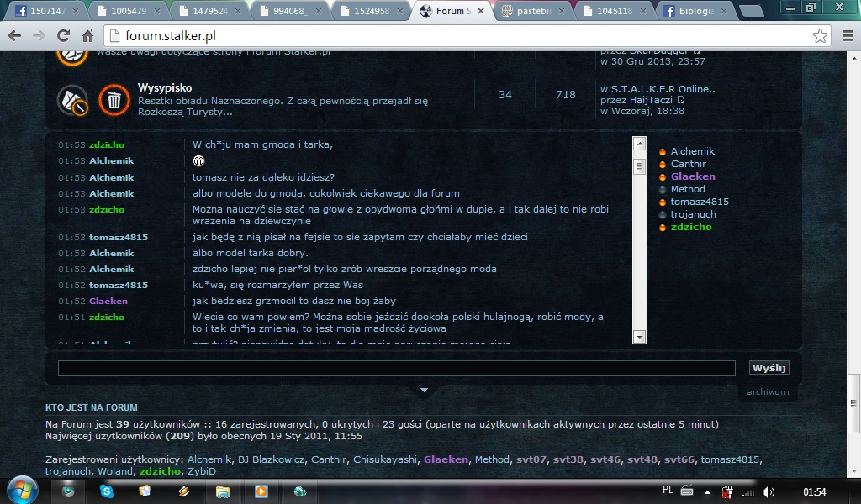This screenshot has height=504, width=861.
Task: Click the chatbox scrollbar thumb
Action: click(x=639, y=166)
